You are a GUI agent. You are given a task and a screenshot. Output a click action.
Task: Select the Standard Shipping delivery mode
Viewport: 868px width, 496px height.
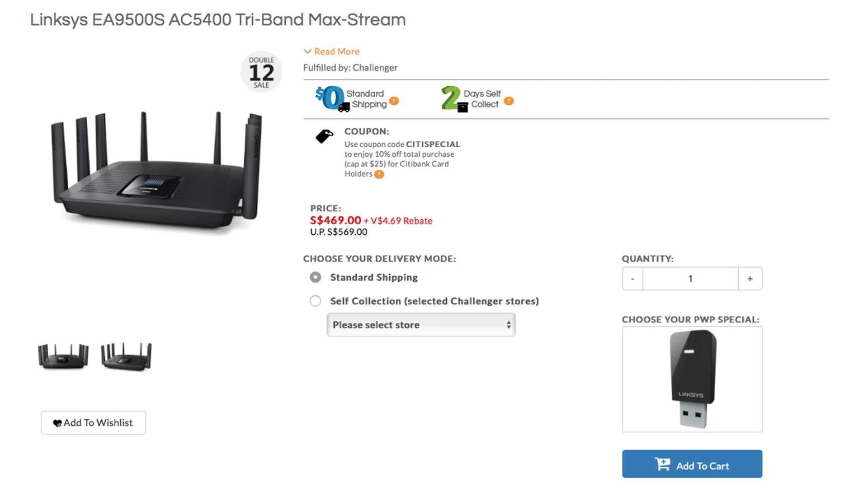point(316,277)
